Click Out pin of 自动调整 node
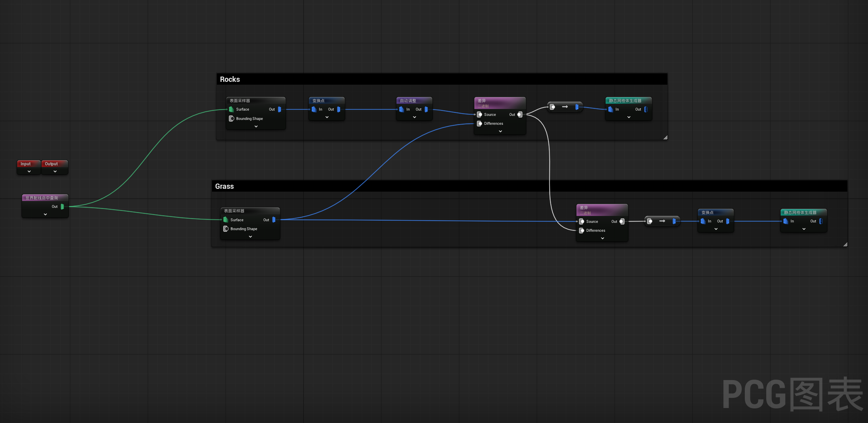Viewport: 868px width, 423px height. [426, 109]
